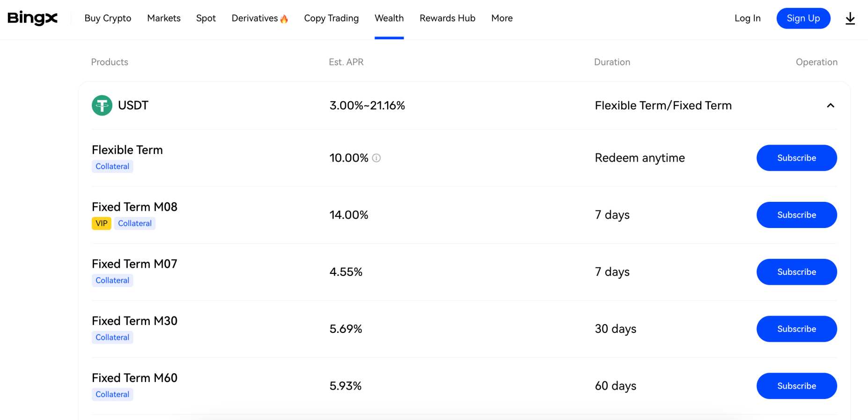Viewport: 868px width, 420px height.
Task: Click the VIP tag on Fixed Term M08
Action: coord(102,223)
